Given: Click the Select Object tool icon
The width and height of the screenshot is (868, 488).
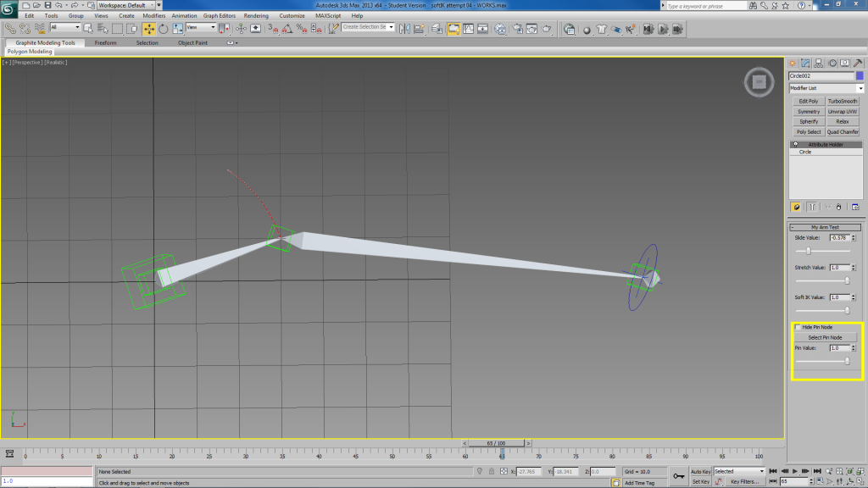Looking at the screenshot, I should (86, 29).
